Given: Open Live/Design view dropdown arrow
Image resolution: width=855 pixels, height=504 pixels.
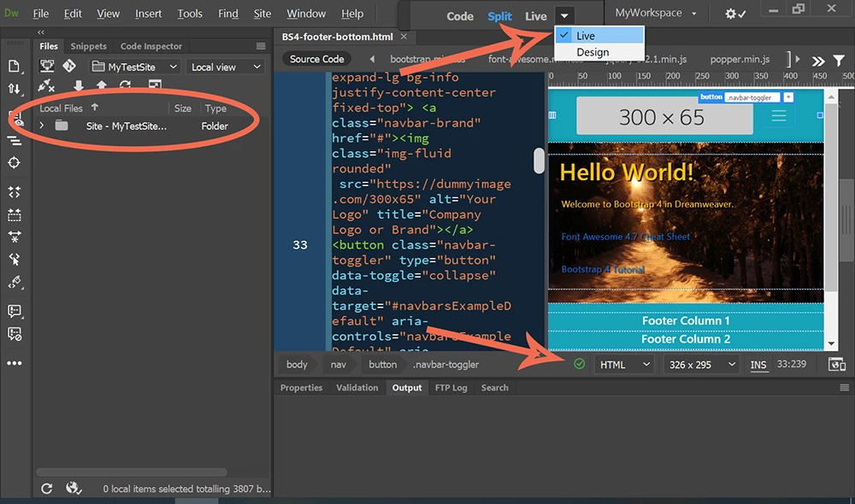Looking at the screenshot, I should (564, 15).
